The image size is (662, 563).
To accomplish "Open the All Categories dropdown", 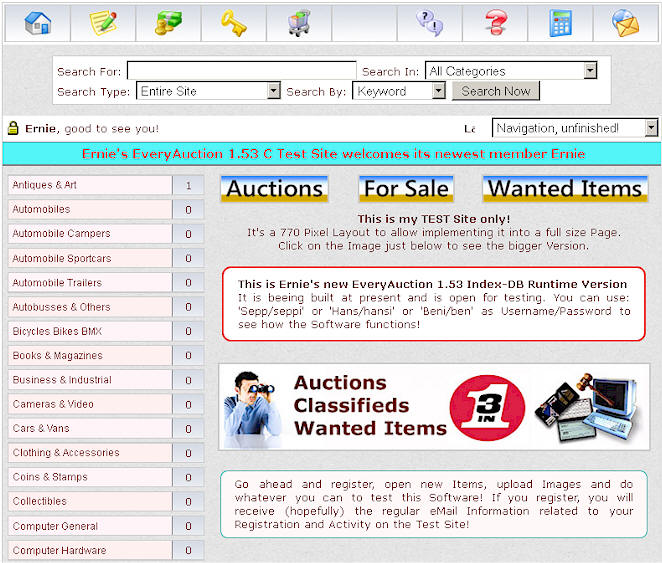I will point(511,70).
